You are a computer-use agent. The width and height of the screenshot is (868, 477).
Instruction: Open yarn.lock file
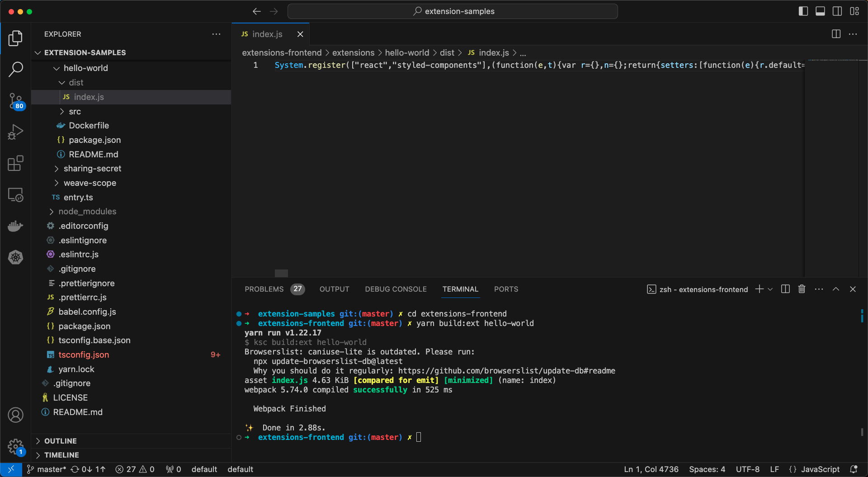pyautogui.click(x=131, y=369)
